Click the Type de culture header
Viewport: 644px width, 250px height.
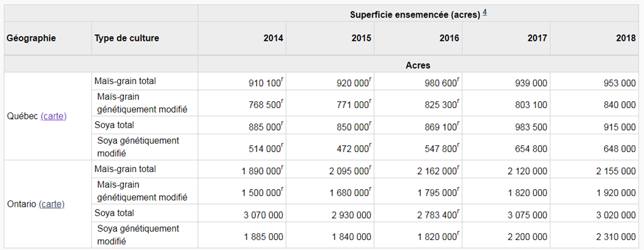point(126,38)
